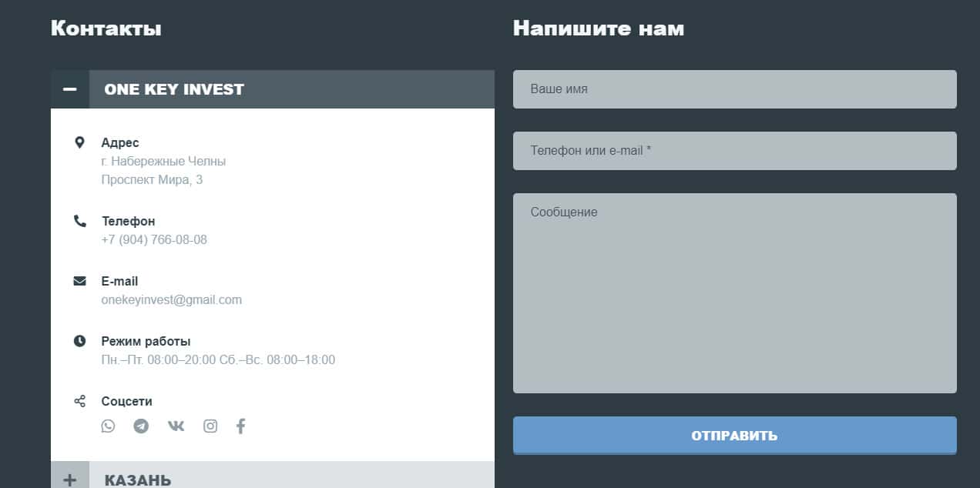Focus the Телефон или e-mail field
This screenshot has width=980, height=488.
[735, 151]
